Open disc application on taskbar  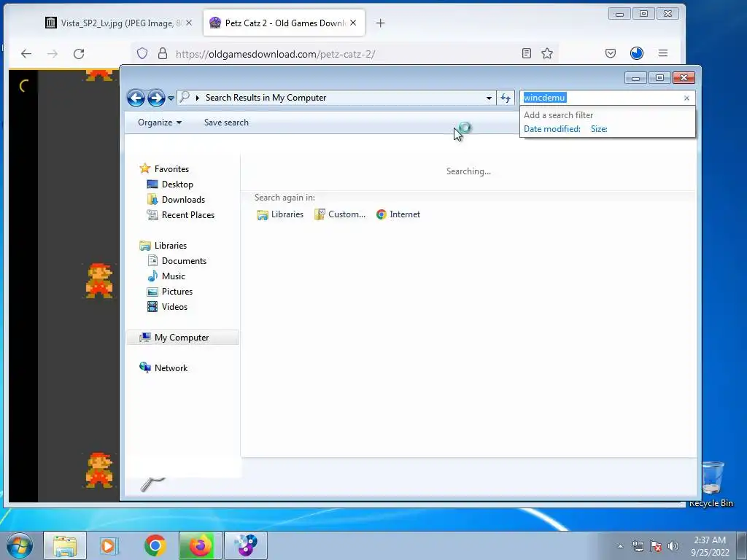[246, 545]
